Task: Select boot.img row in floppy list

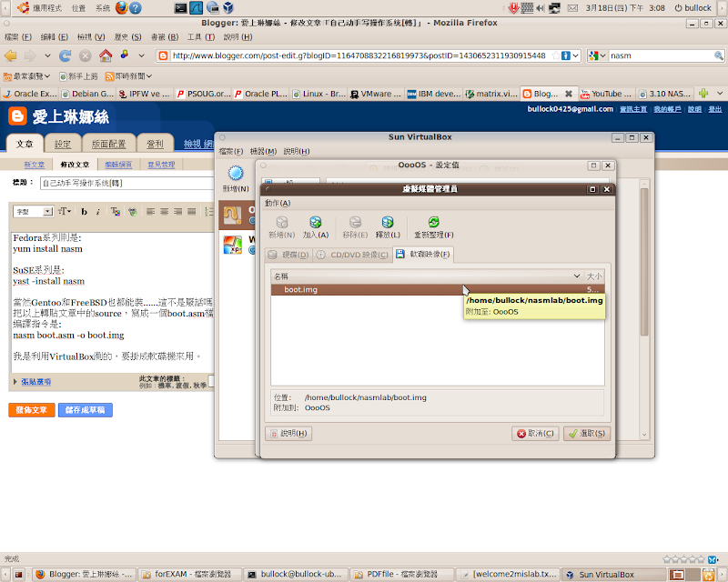Action: click(438, 289)
